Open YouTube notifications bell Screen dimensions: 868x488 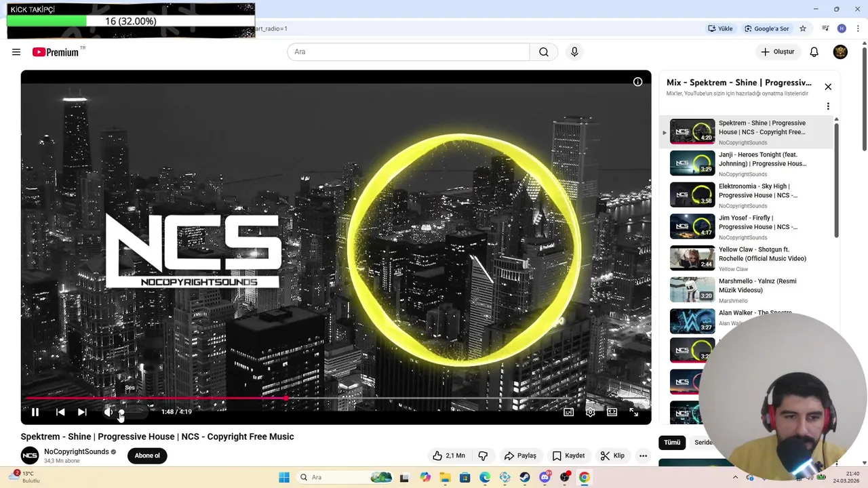click(814, 52)
